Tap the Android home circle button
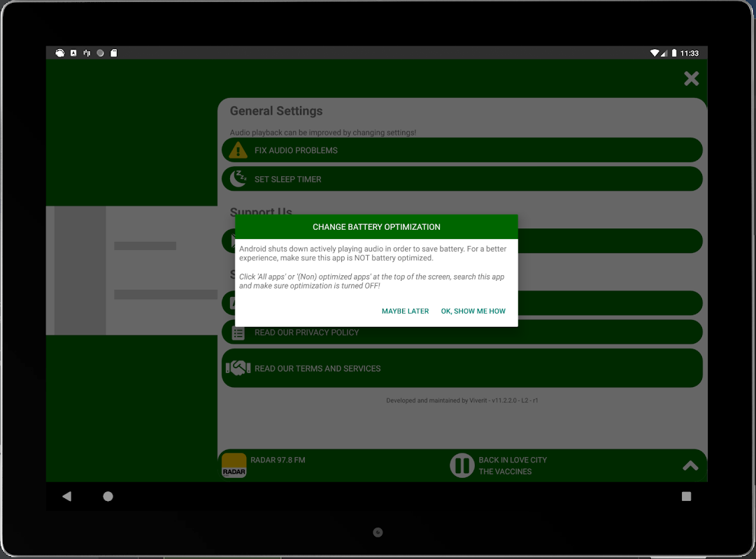This screenshot has height=559, width=756. pos(108,496)
